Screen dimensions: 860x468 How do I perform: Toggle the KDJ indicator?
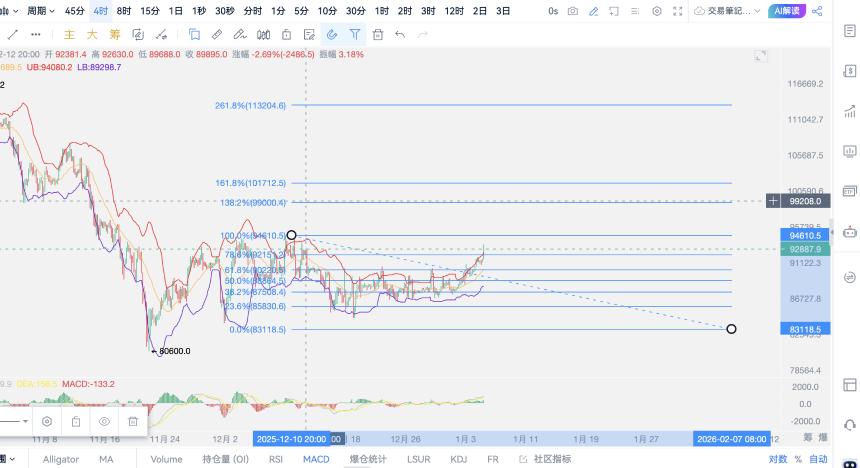(x=459, y=459)
